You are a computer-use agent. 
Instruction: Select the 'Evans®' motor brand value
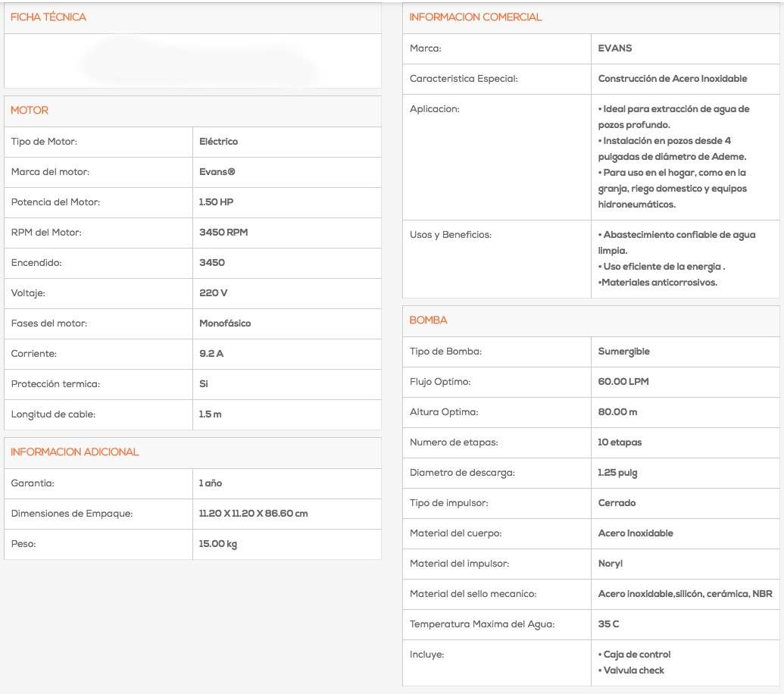[217, 172]
